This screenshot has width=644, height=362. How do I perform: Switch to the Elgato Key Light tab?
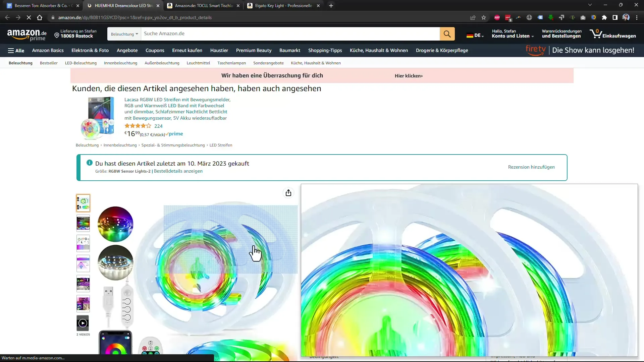(283, 6)
